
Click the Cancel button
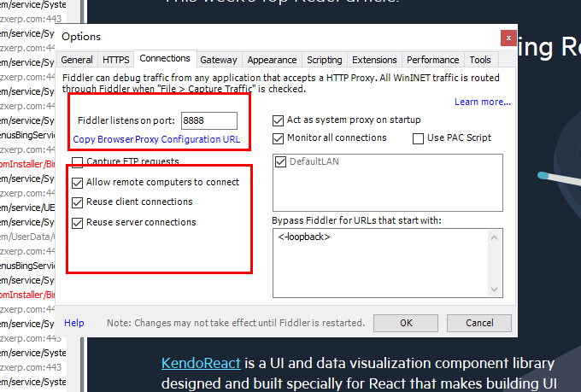point(478,323)
